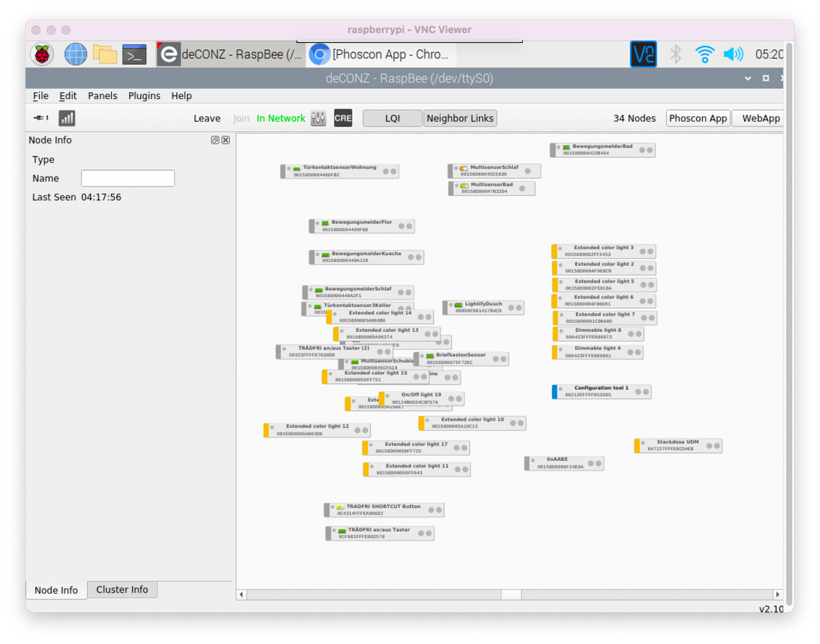Select the BewegungsmelderBad node
This screenshot has width=820, height=644.
click(603, 150)
